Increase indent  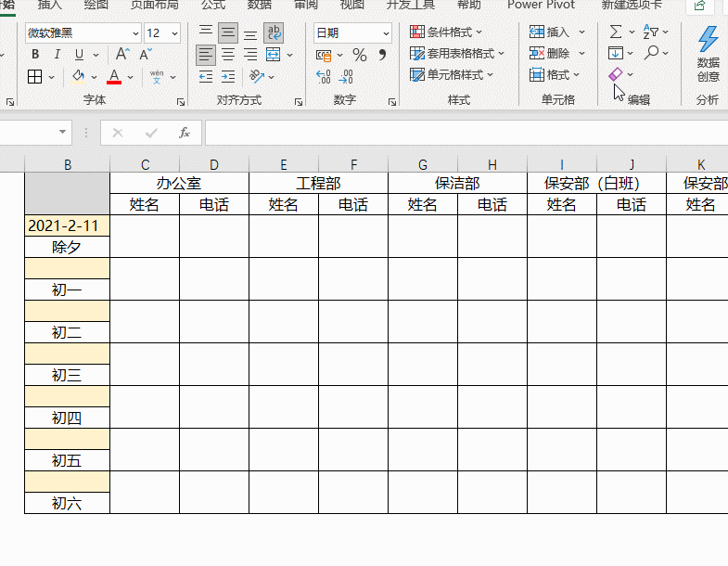(228, 77)
